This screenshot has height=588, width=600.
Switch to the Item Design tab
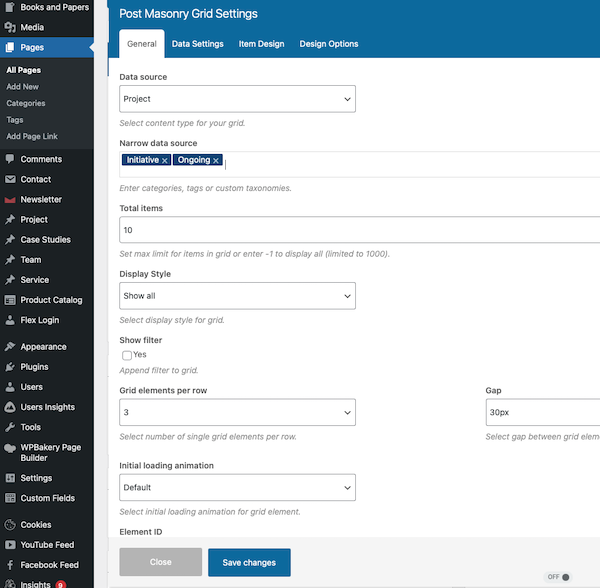[261, 44]
